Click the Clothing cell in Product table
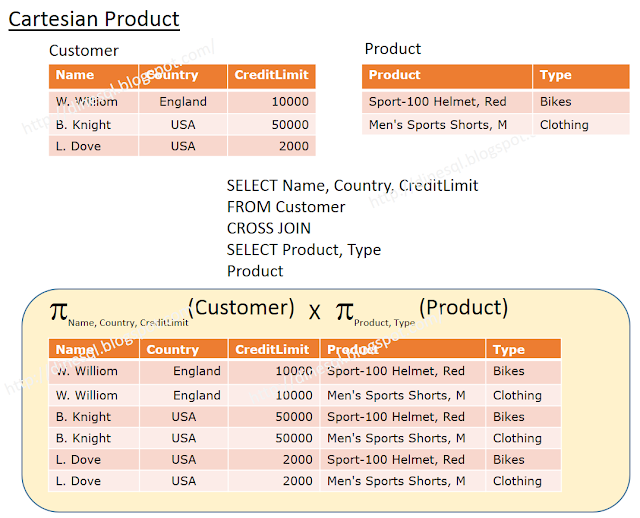 point(564,125)
